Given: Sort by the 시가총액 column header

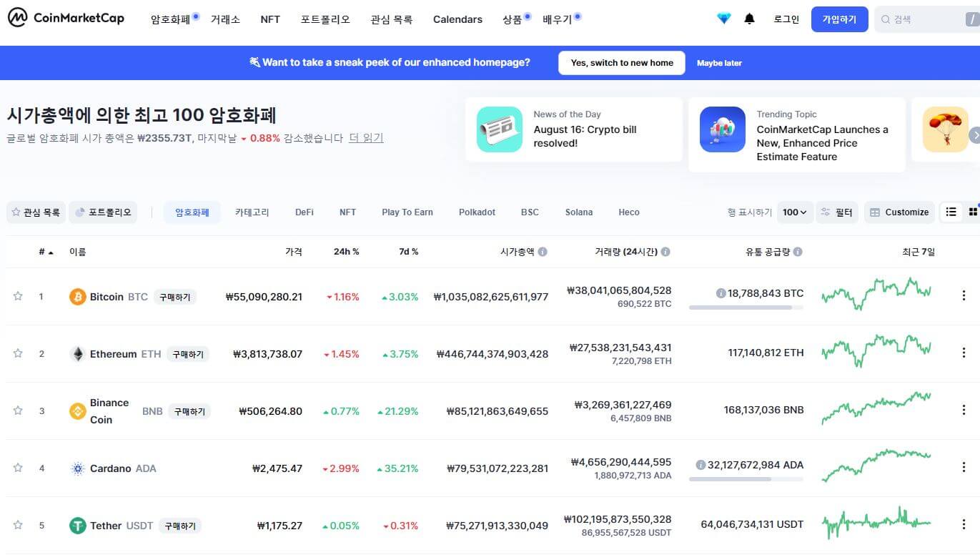Looking at the screenshot, I should click(x=518, y=252).
